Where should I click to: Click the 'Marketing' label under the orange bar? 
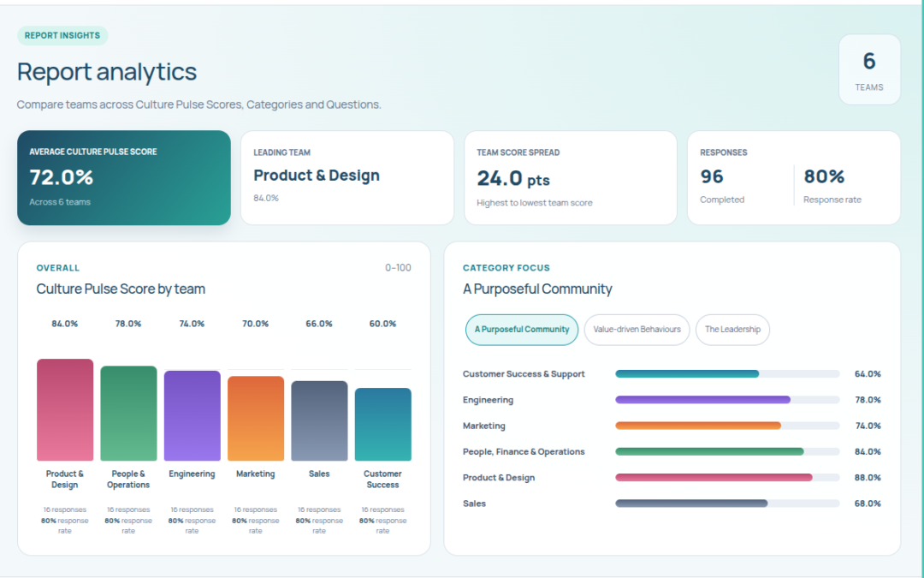pyautogui.click(x=256, y=474)
